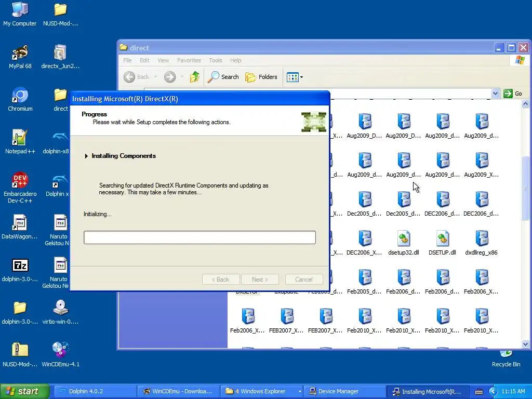Image resolution: width=532 pixels, height=399 pixels.
Task: Select the DataWagon desktop shortcut
Action: [x=20, y=227]
